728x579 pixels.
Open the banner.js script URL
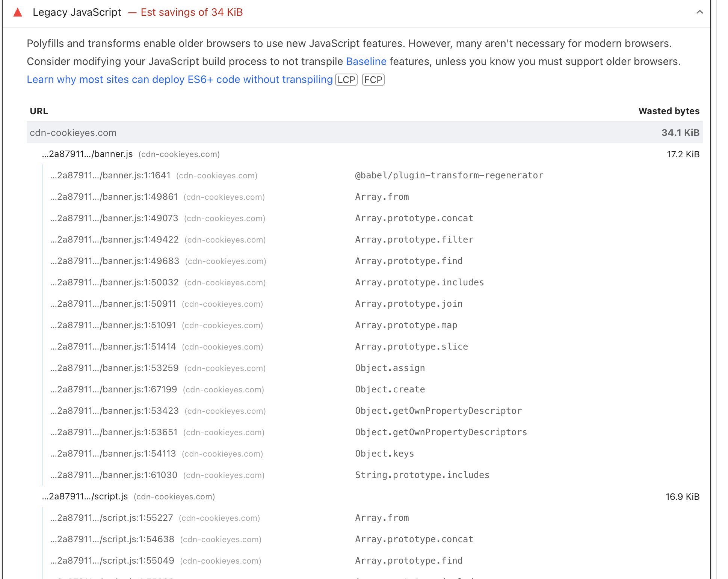87,154
